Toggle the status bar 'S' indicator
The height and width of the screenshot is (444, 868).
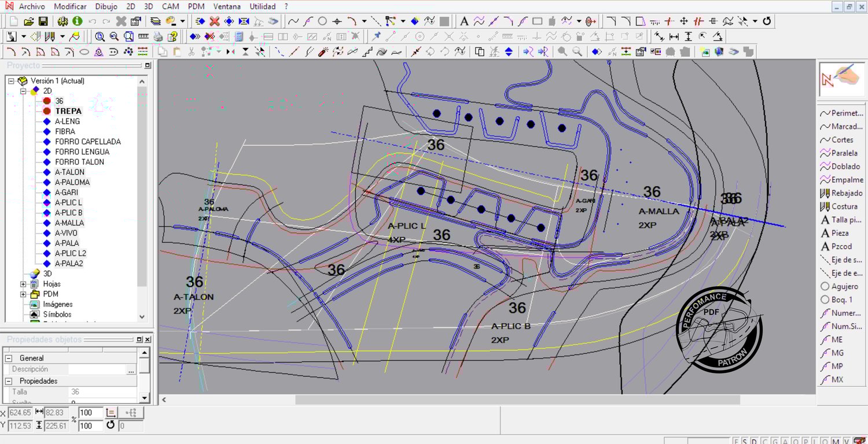point(745,441)
